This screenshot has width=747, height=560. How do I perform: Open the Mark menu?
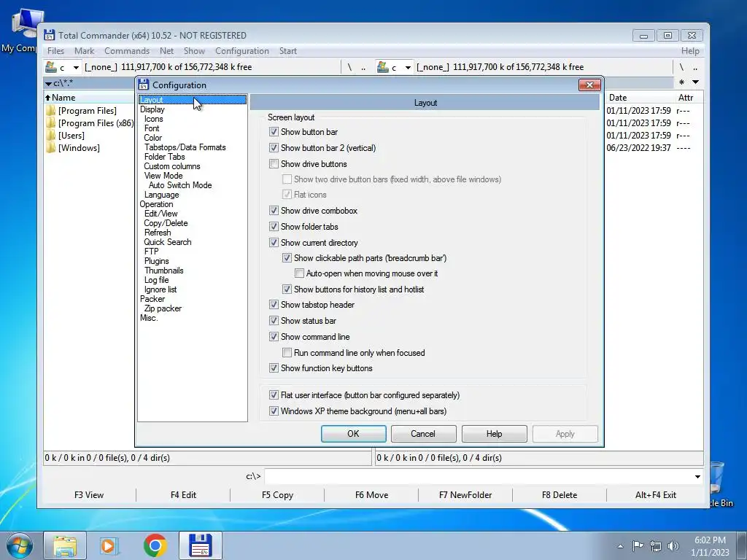click(84, 51)
